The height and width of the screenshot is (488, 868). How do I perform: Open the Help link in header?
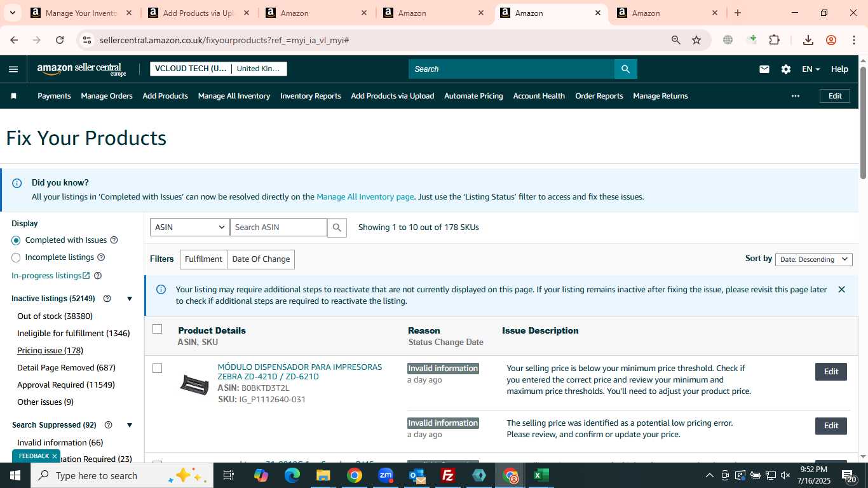pos(839,69)
